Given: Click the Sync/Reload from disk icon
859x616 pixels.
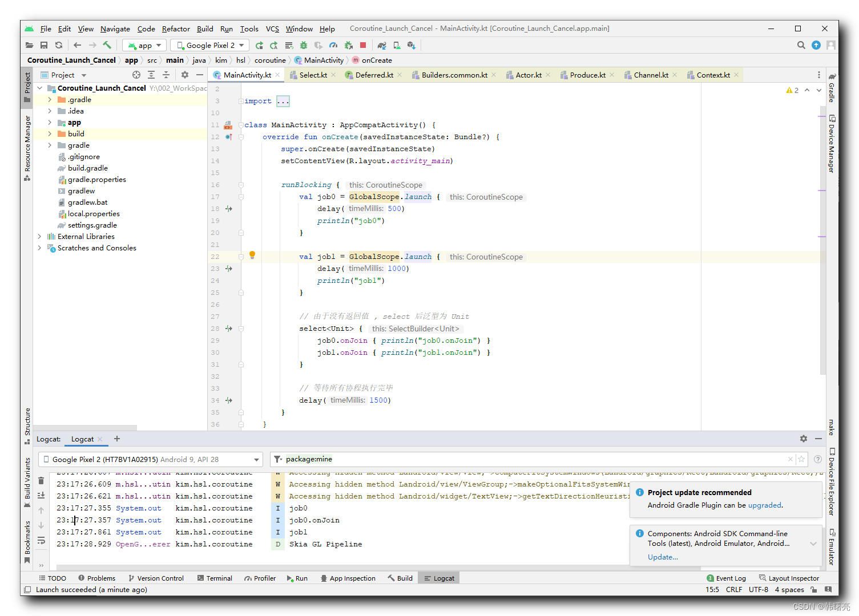Looking at the screenshot, I should click(x=59, y=45).
